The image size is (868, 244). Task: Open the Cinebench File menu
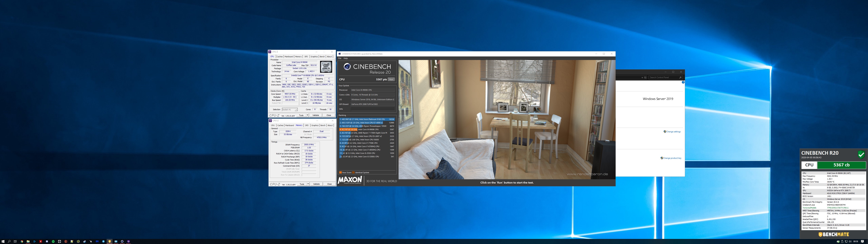click(340, 58)
